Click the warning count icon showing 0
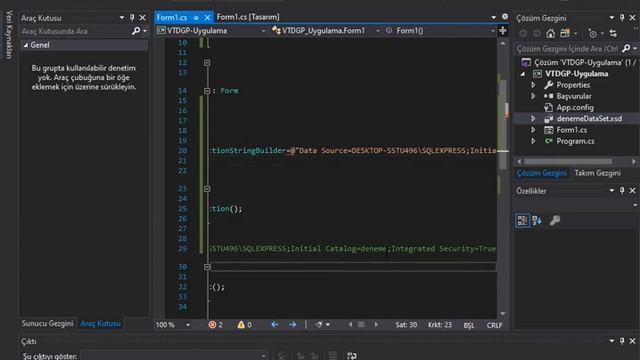 [241, 325]
